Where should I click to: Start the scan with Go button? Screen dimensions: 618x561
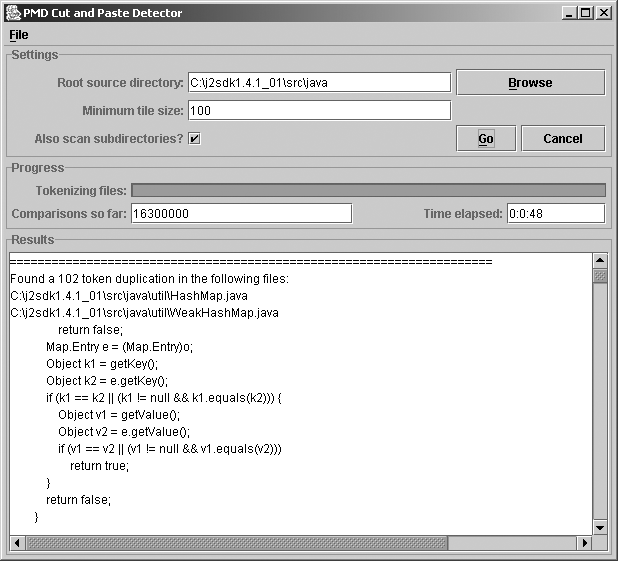coord(485,139)
